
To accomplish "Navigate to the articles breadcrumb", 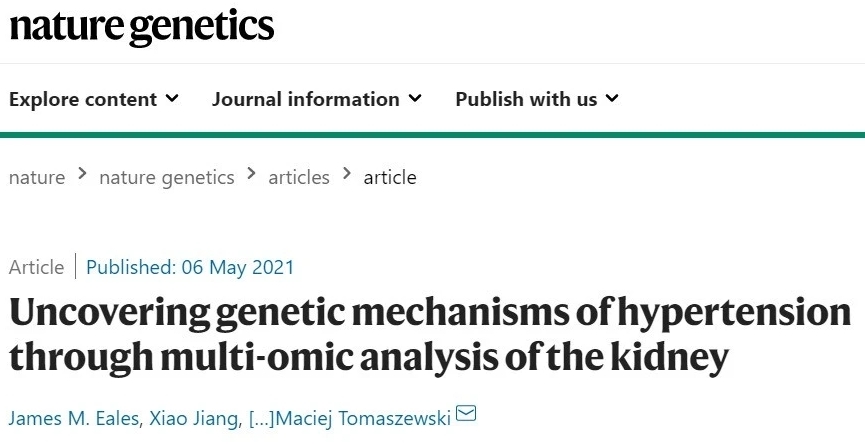I will coord(299,178).
